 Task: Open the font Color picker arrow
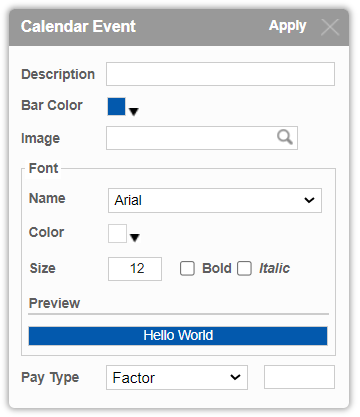pyautogui.click(x=135, y=238)
